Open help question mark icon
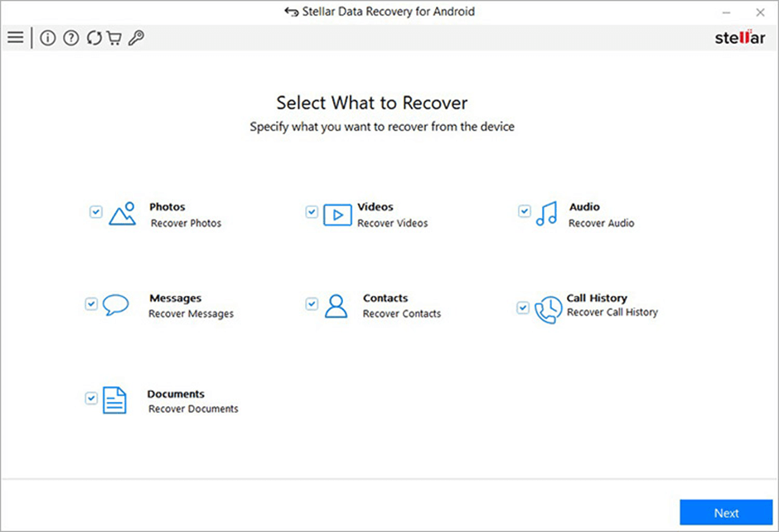The height and width of the screenshot is (532, 779). click(71, 38)
